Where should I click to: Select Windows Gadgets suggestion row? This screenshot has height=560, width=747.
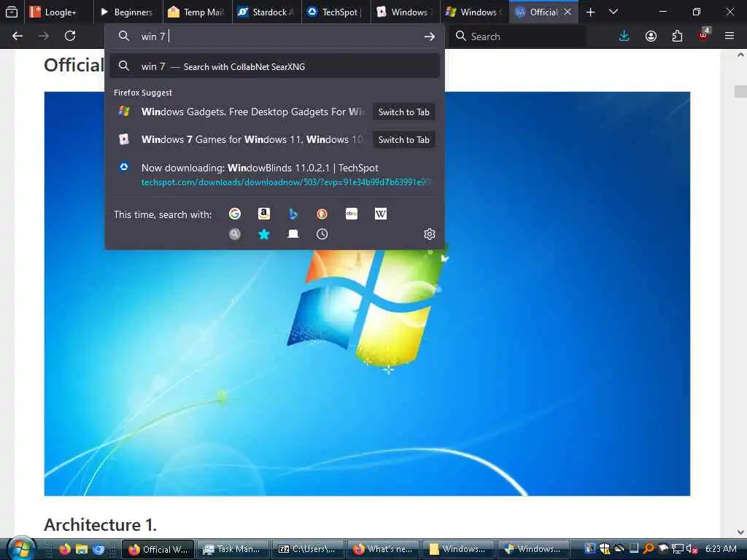pos(241,112)
